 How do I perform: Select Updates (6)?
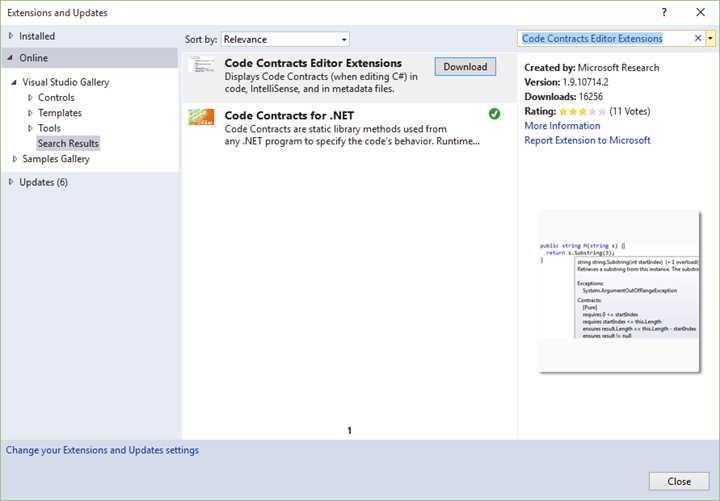(x=44, y=182)
